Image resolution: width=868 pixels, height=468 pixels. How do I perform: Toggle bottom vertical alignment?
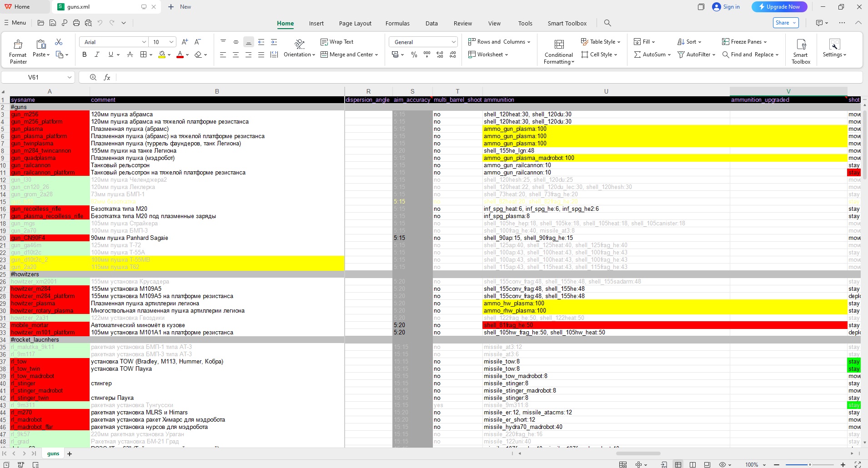pos(248,42)
